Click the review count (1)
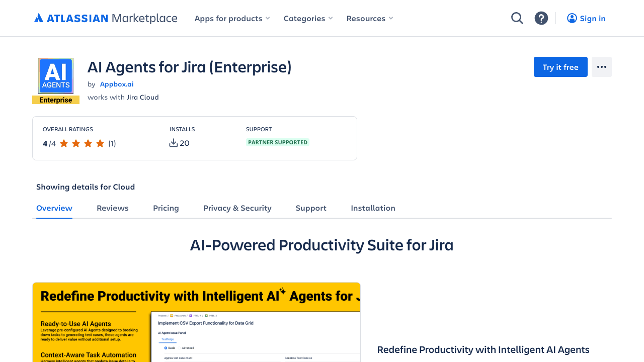 tap(112, 143)
